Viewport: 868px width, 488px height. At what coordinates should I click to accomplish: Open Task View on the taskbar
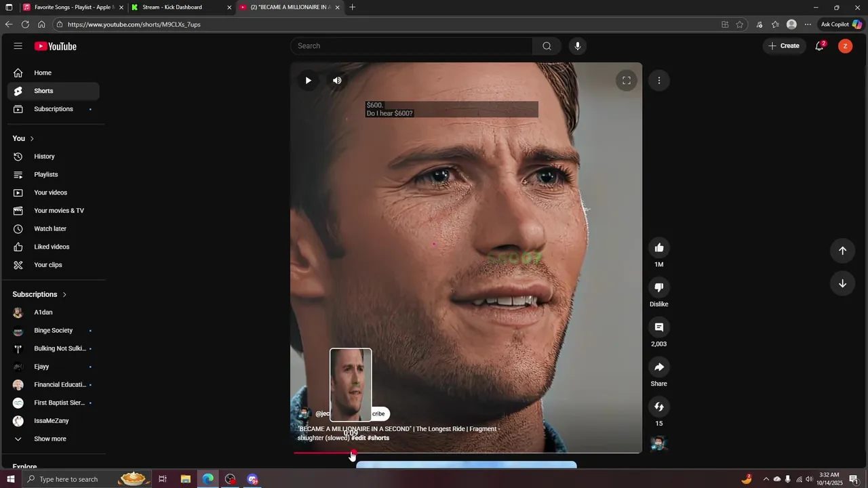click(x=163, y=479)
